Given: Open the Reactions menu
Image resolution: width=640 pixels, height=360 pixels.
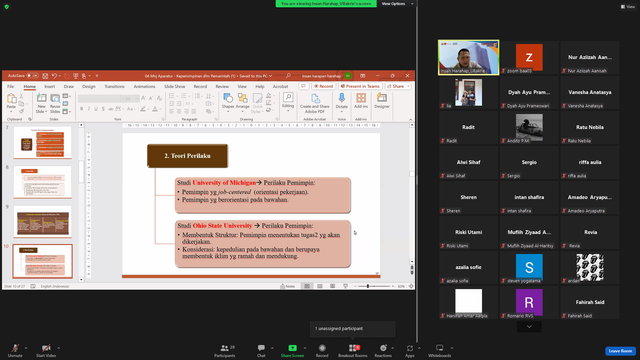Looking at the screenshot, I should (x=383, y=350).
